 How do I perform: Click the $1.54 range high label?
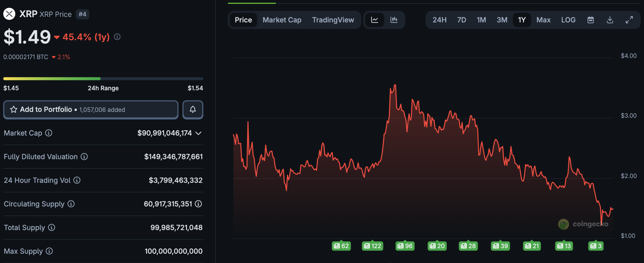coord(195,88)
